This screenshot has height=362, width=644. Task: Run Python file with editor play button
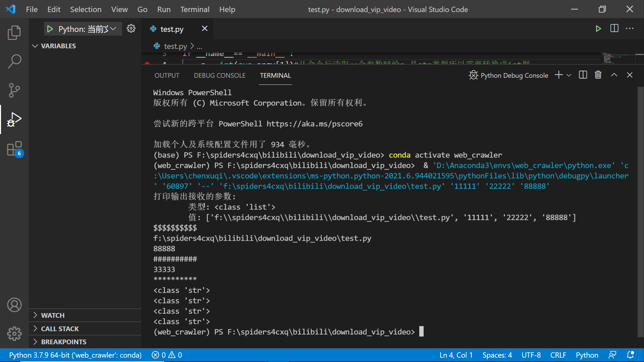(598, 29)
